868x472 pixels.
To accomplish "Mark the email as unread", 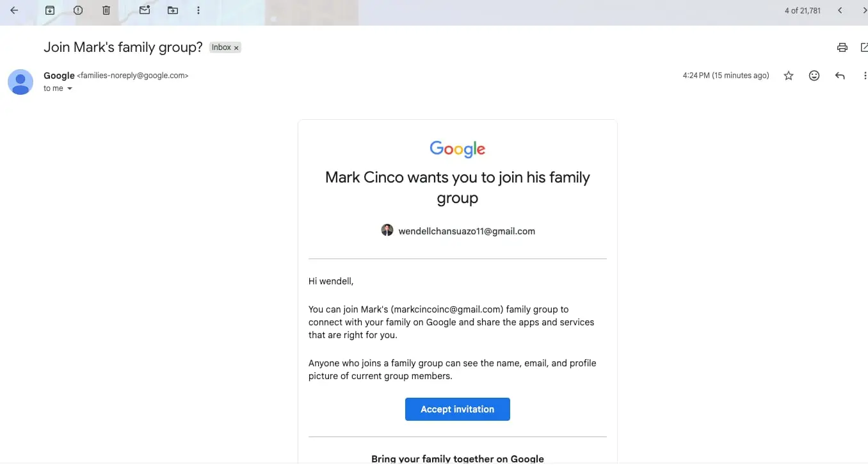I will click(x=145, y=10).
